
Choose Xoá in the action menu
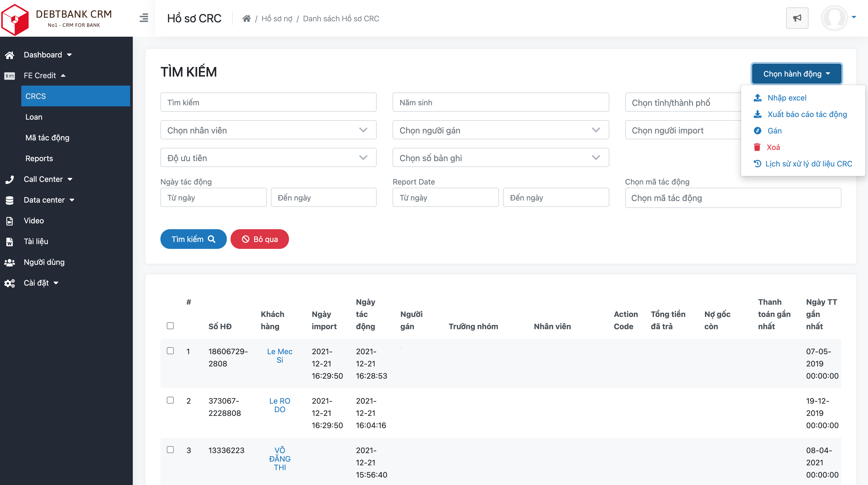(773, 147)
